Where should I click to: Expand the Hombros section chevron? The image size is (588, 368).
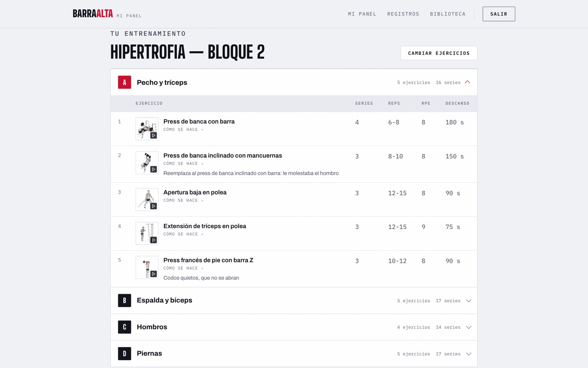[x=468, y=327]
